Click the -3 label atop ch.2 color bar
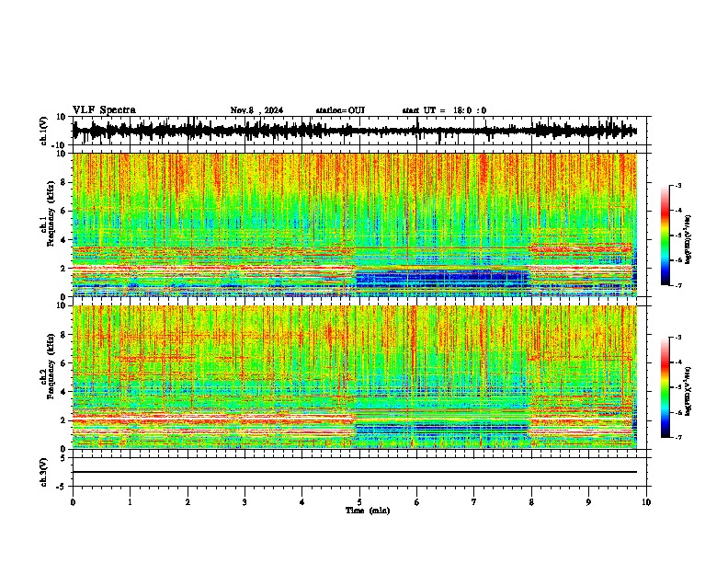Image resolution: width=728 pixels, height=563 pixels. (x=678, y=338)
